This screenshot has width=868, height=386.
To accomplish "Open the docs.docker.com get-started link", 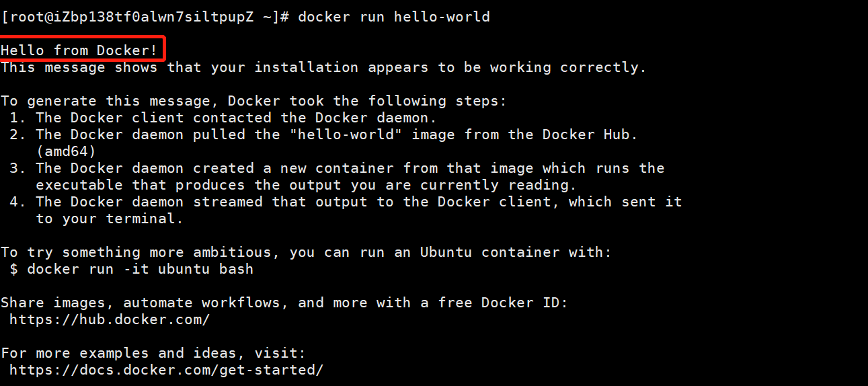I will click(166, 370).
